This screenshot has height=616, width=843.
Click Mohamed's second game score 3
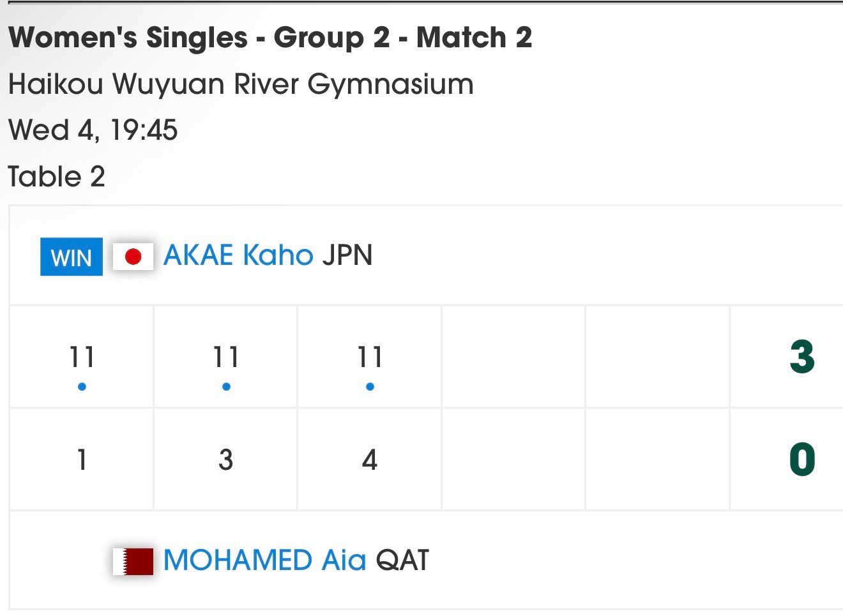click(226, 460)
